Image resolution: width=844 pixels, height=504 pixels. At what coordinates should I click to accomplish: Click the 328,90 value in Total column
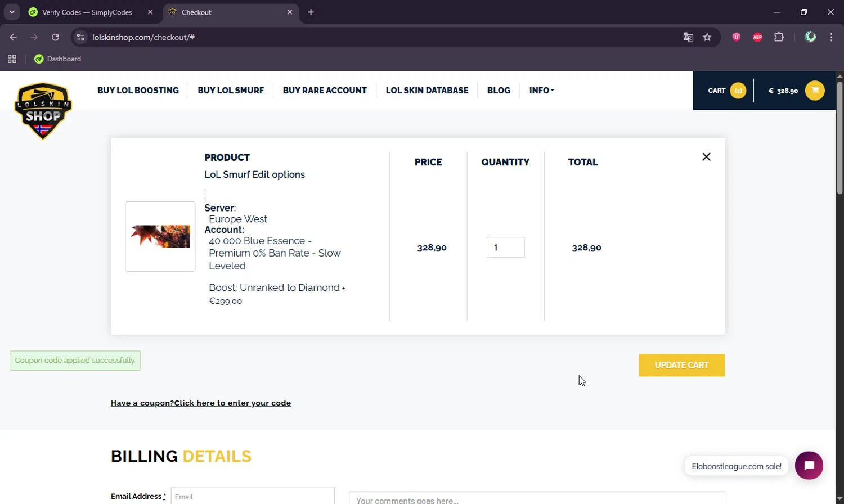pos(586,247)
